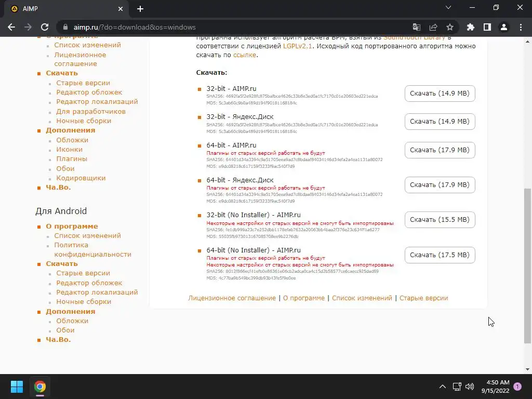
Task: Click the vertical page scrollbar thumb
Action: tap(527, 265)
